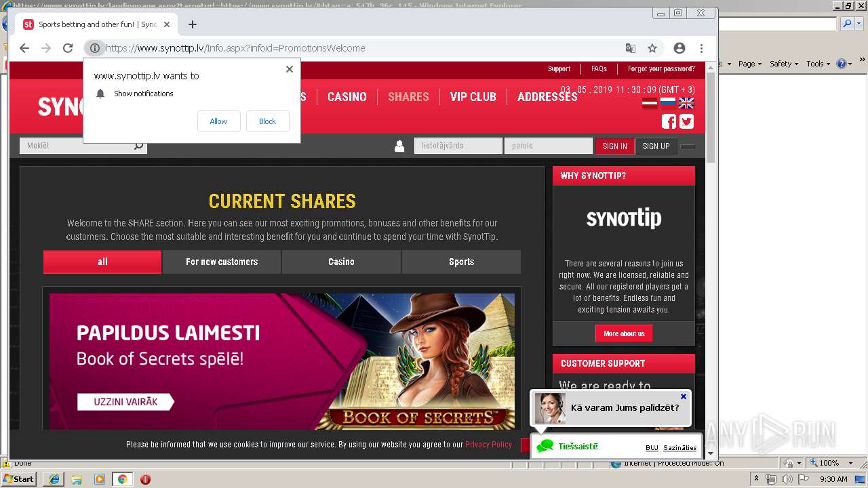Viewport: 868px width, 488px height.
Task: Open IE Tools dropdown menu
Action: [818, 64]
